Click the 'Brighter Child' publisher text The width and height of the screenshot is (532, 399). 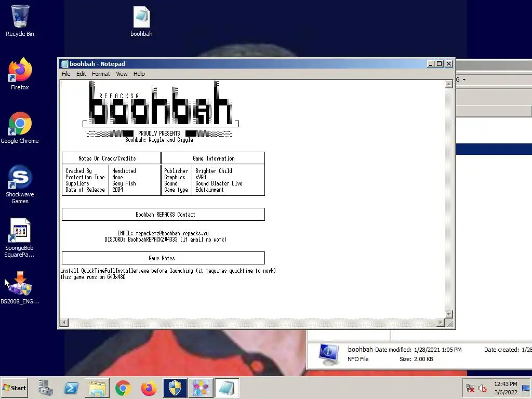[214, 171]
